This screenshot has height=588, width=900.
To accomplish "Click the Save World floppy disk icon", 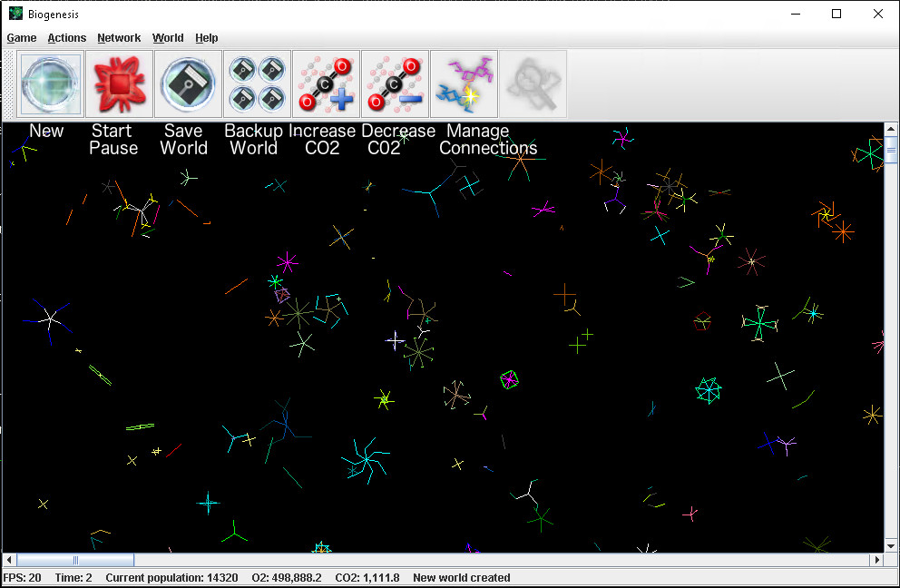I will [x=188, y=84].
